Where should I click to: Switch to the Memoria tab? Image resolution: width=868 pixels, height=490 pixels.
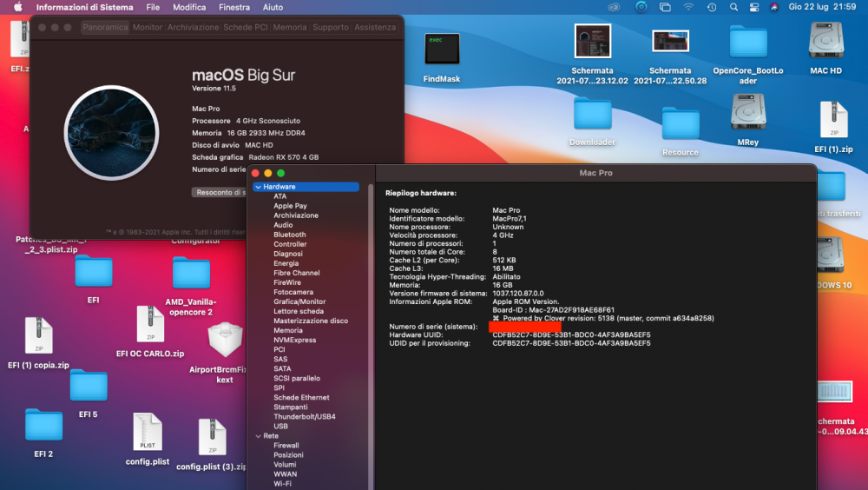click(290, 27)
